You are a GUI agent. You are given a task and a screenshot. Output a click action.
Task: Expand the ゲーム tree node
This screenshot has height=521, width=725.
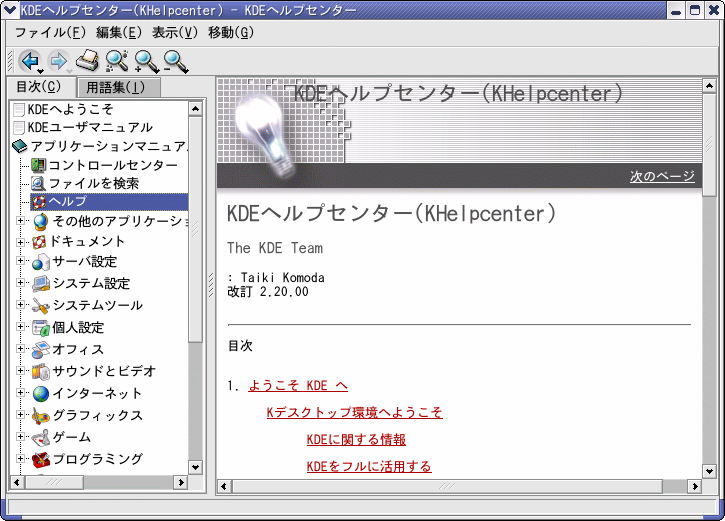pyautogui.click(x=20, y=436)
